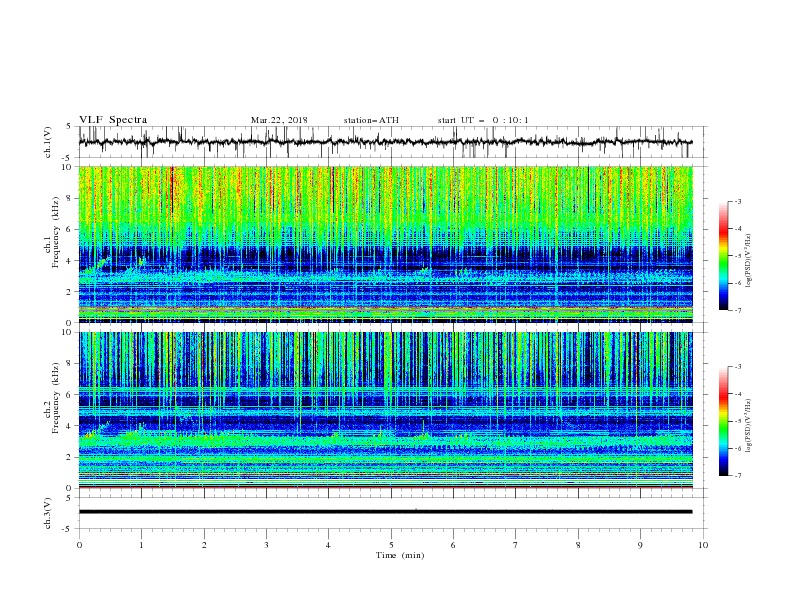Click ch.1(V) upper tick label "5"

69,127
